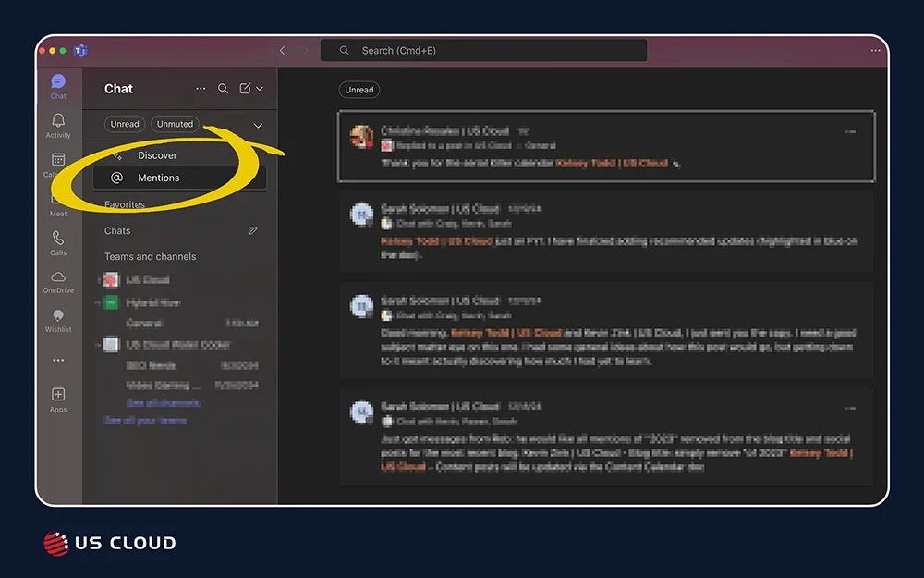Show more apps via rail ellipsis
Viewport: 924px width, 578px height.
(57, 360)
